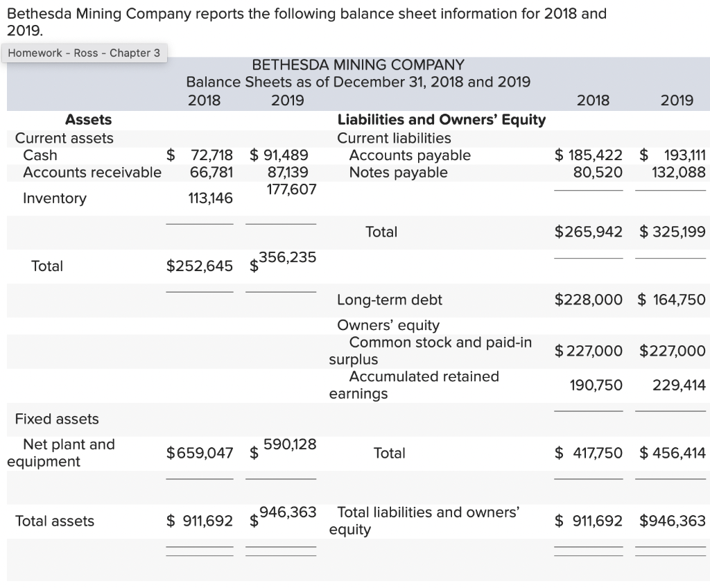710x588 pixels.
Task: Select notes payable value 132,088
Action: pos(678,173)
